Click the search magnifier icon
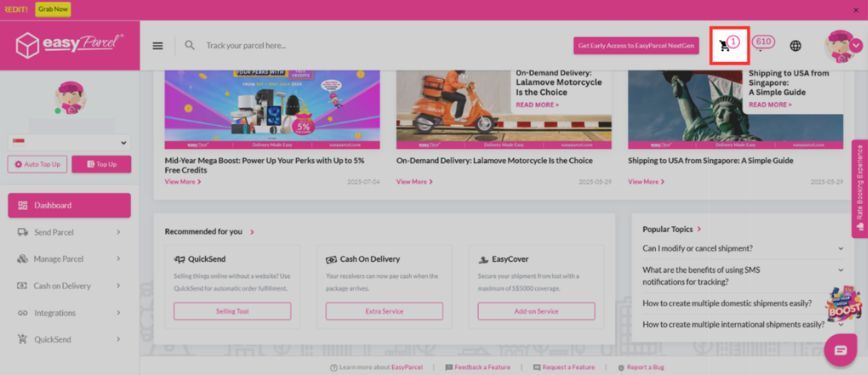Viewport: 868px width, 375px height. pyautogui.click(x=190, y=45)
